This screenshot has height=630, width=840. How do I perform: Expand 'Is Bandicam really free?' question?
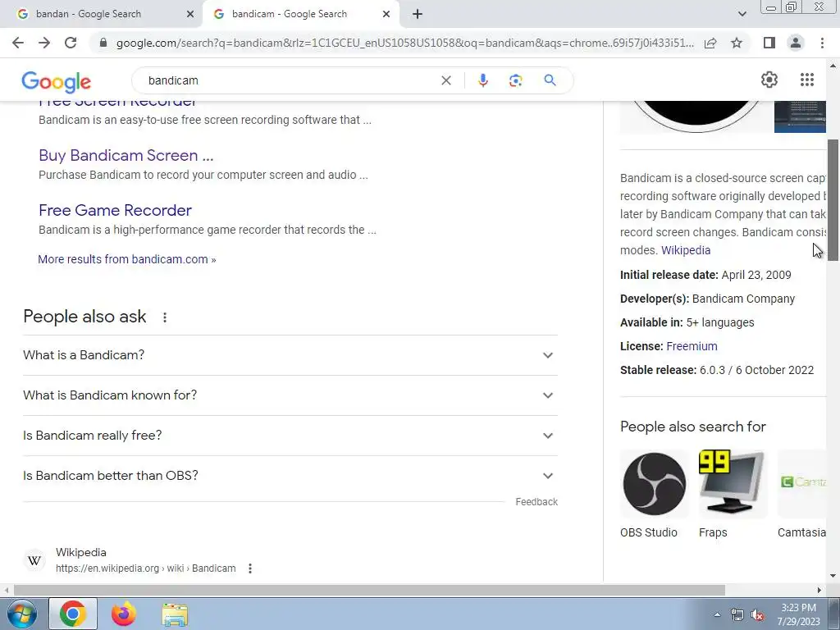coord(290,436)
